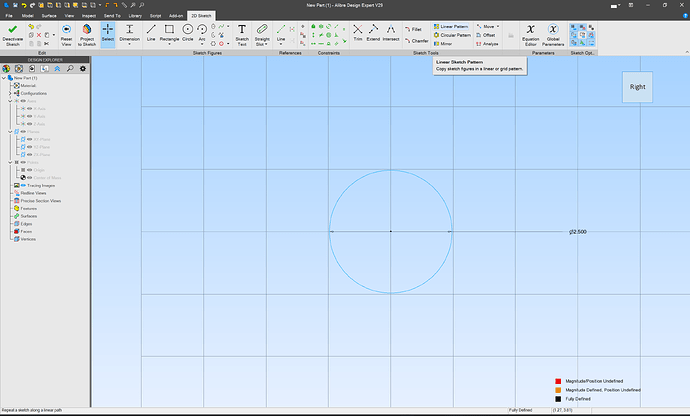The width and height of the screenshot is (690, 416).
Task: Open Design Explorer settings gear
Action: click(x=83, y=69)
